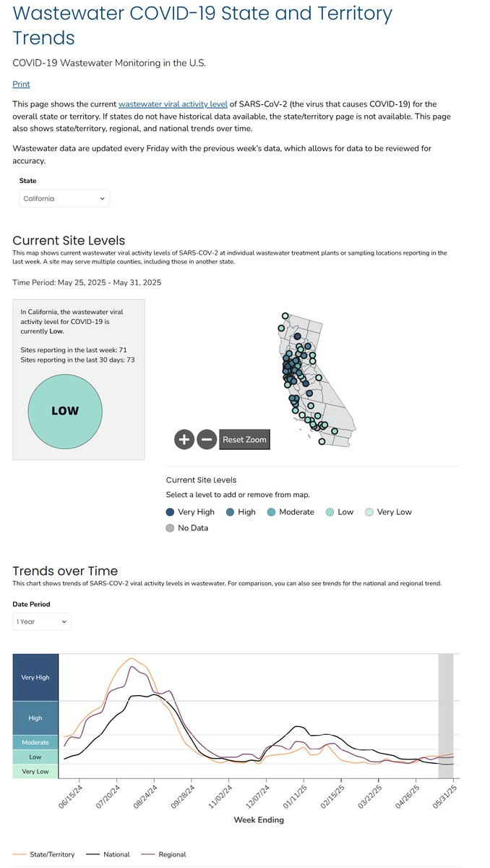490x868 pixels.
Task: Click the Reset Zoom button
Action: (244, 439)
